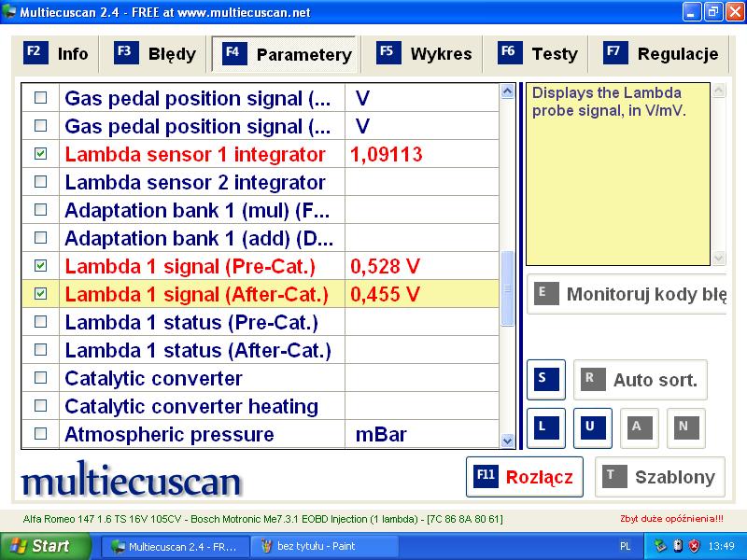Click the greyed A square button
Image resolution: width=747 pixels, height=560 pixels.
640,427
